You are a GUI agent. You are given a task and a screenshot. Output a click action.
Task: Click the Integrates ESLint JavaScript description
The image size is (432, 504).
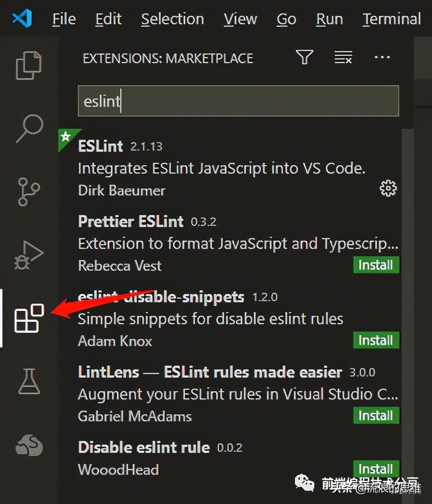tap(221, 168)
